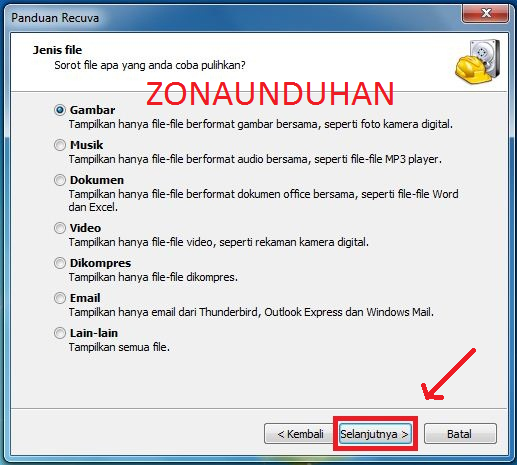
Task: Click the Gambar label text
Action: 92,110
